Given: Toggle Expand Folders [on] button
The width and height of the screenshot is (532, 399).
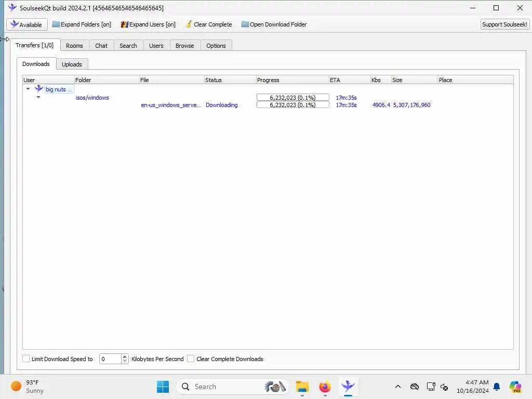Looking at the screenshot, I should click(82, 24).
